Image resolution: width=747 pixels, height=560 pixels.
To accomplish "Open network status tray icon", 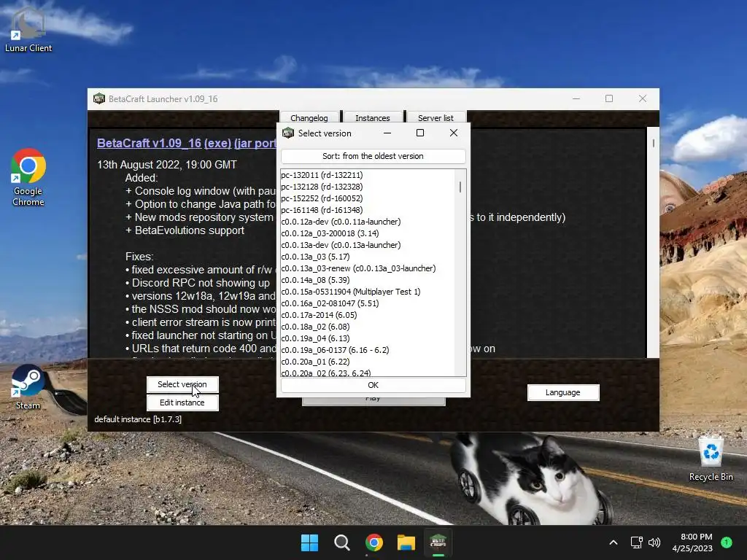I will 636,542.
